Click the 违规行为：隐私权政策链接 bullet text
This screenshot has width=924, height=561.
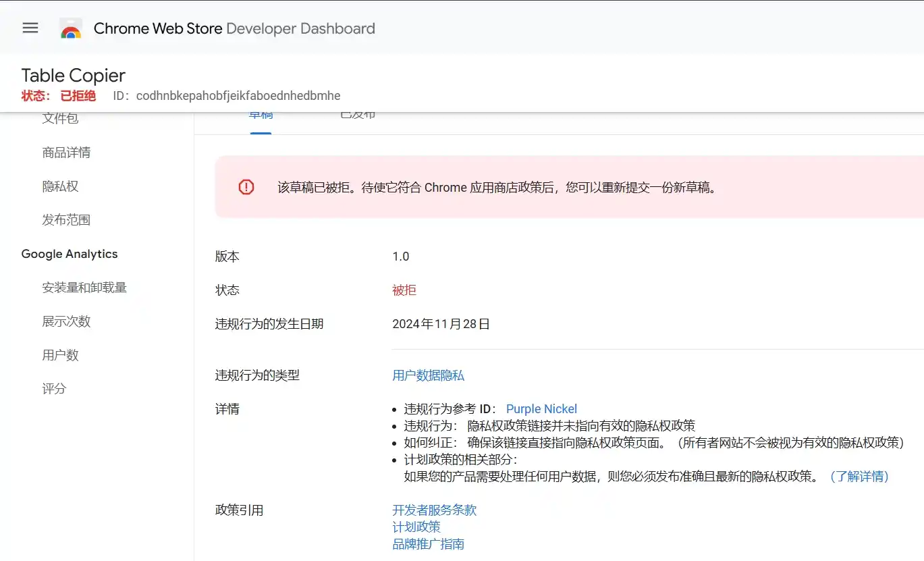tap(550, 426)
